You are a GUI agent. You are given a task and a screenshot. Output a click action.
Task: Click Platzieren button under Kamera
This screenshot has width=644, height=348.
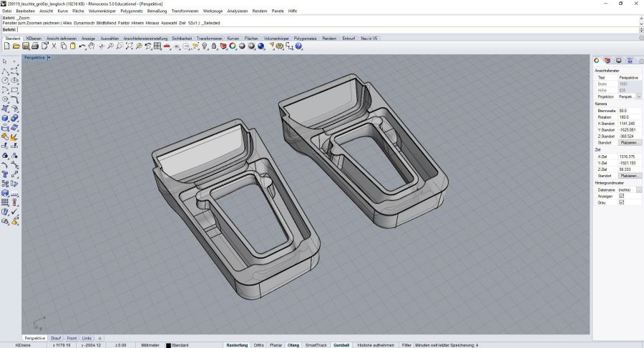click(630, 142)
